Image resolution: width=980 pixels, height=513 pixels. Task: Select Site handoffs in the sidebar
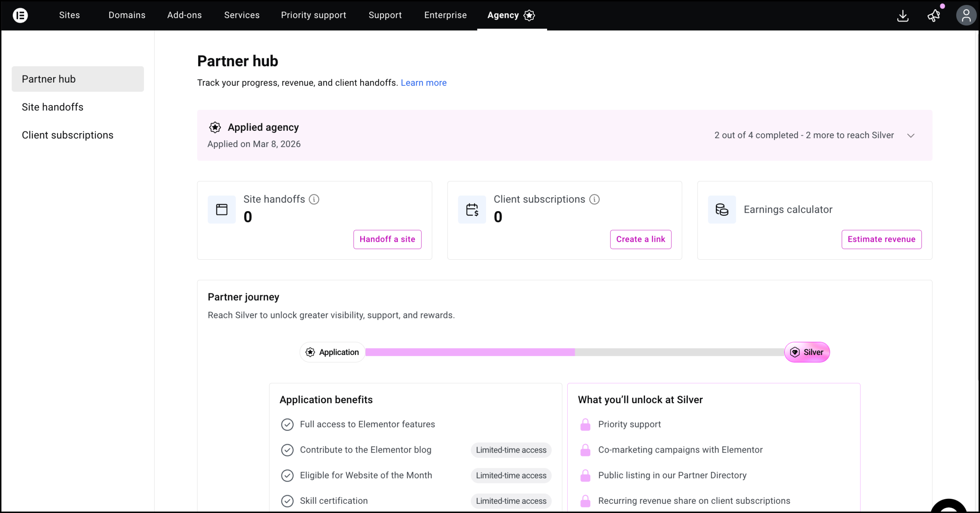52,107
